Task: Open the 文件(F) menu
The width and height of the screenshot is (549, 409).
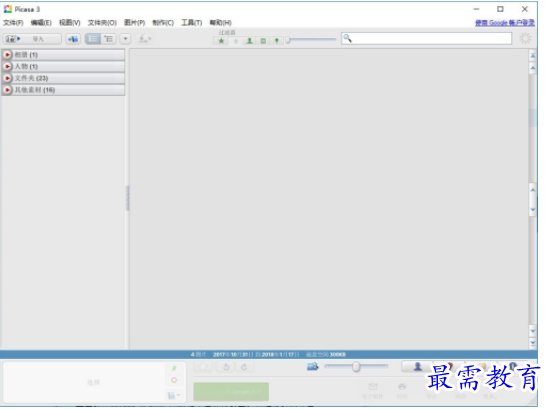Action: pos(13,23)
